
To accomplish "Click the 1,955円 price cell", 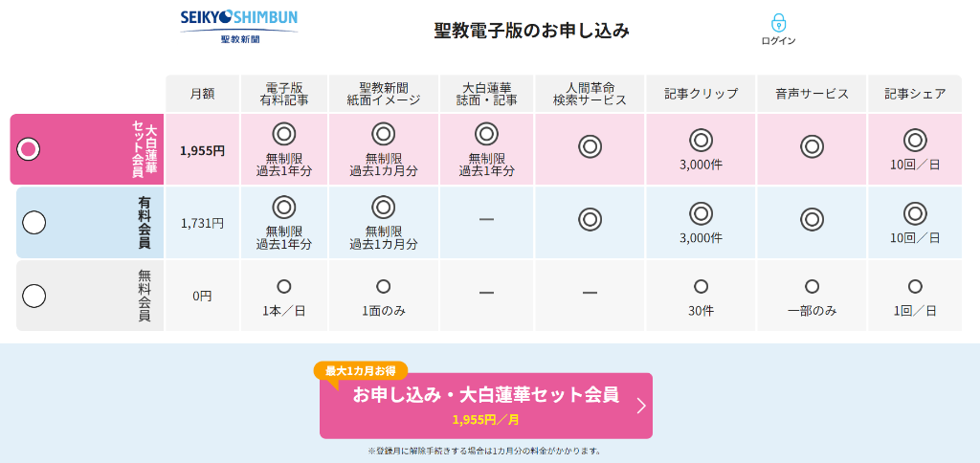I will pyautogui.click(x=202, y=150).
